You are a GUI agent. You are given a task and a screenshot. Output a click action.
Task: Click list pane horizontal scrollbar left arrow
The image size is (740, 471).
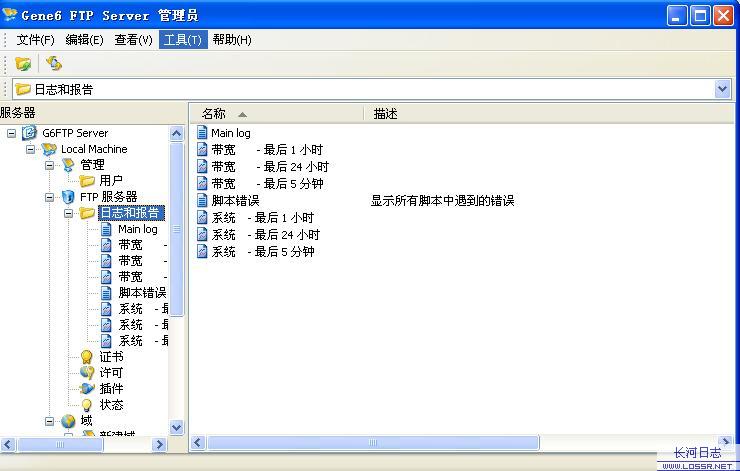(x=198, y=443)
